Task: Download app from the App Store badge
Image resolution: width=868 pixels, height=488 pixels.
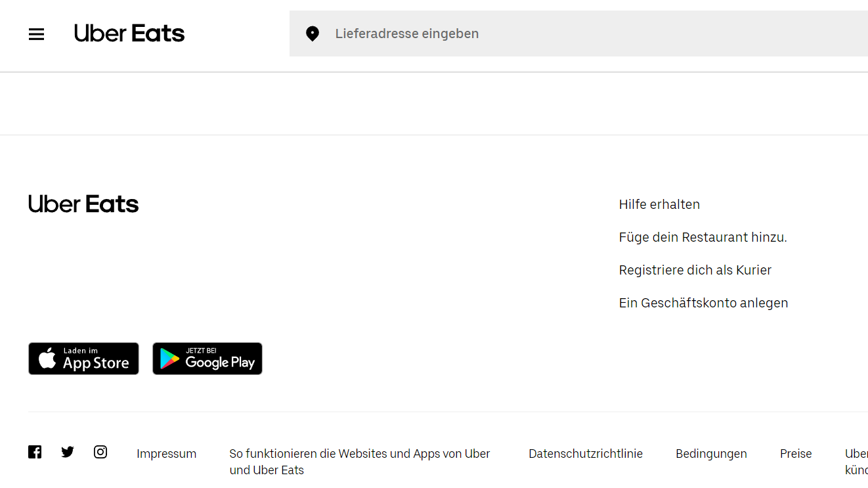Action: coord(83,359)
